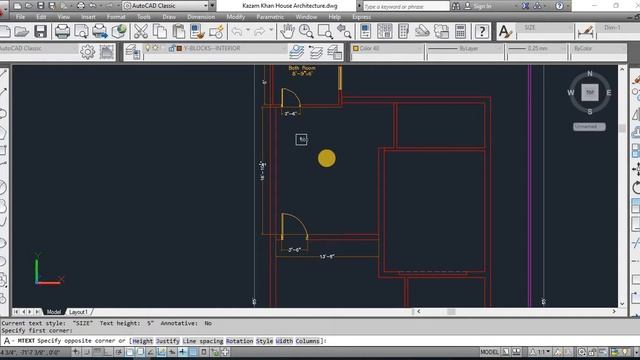Open the DesignCenter icon

384,31
